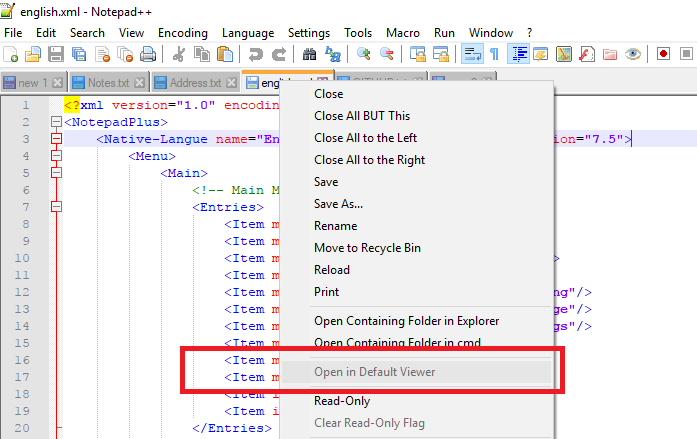Collapse the Entries node fold marker
The image size is (697, 439).
click(56, 207)
